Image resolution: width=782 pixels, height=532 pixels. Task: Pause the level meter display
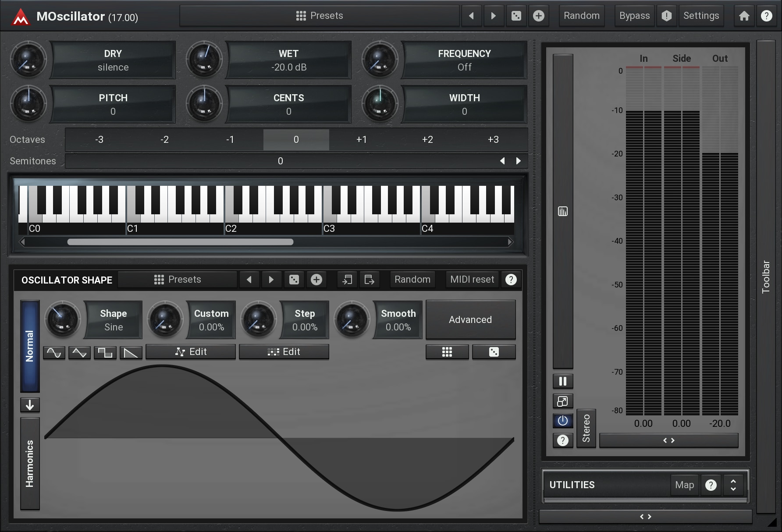(x=563, y=381)
